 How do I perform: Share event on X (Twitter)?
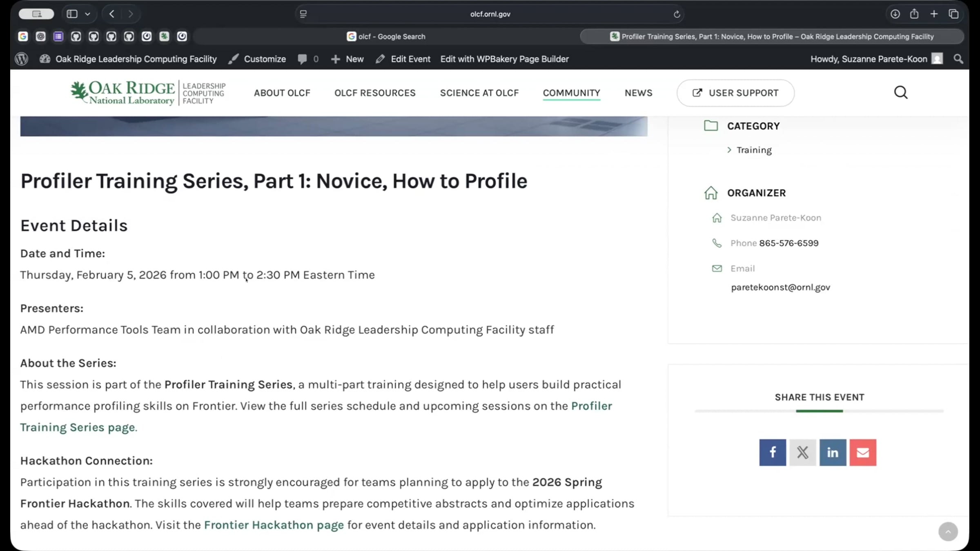802,452
